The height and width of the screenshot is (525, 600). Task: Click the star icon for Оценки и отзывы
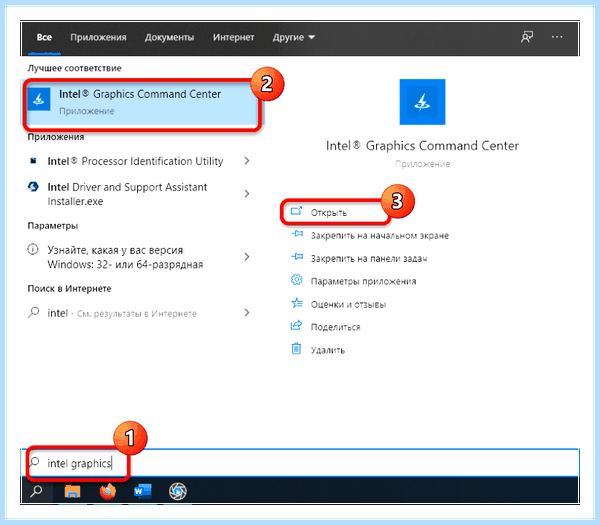coord(297,303)
